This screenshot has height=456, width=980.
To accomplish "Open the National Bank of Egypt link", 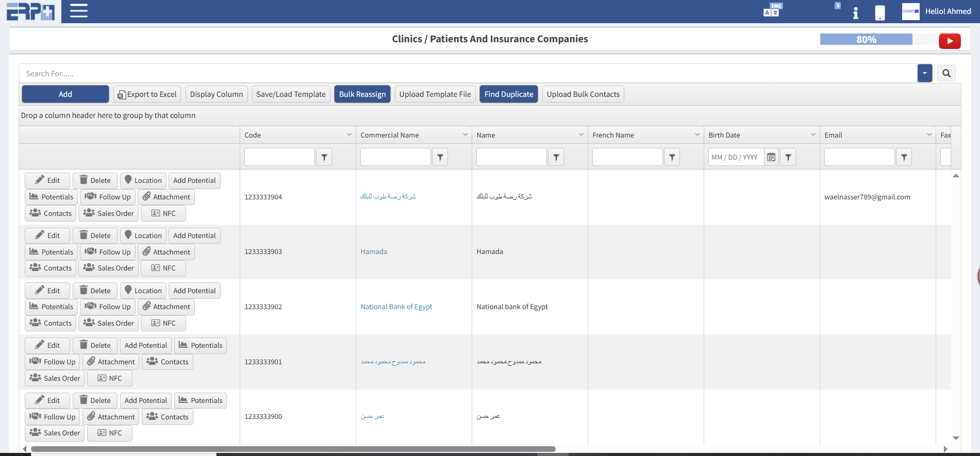I will click(x=396, y=307).
